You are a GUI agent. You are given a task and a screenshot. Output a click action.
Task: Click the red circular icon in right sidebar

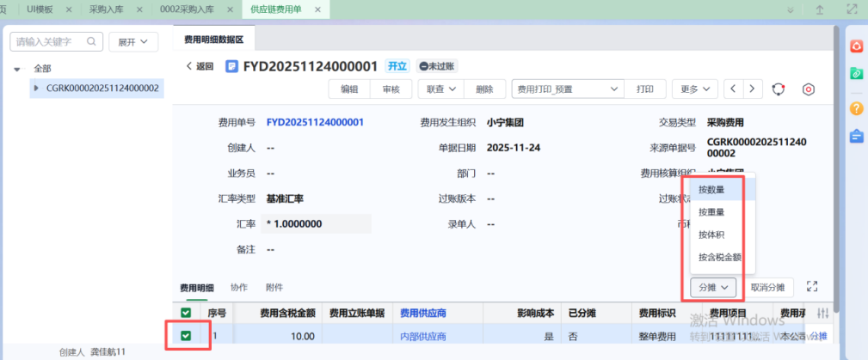point(856,46)
